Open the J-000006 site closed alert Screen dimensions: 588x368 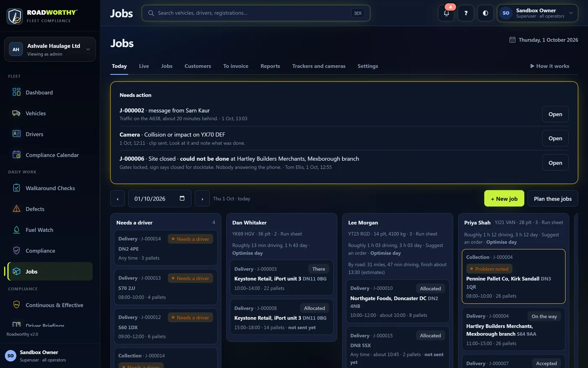pos(555,163)
